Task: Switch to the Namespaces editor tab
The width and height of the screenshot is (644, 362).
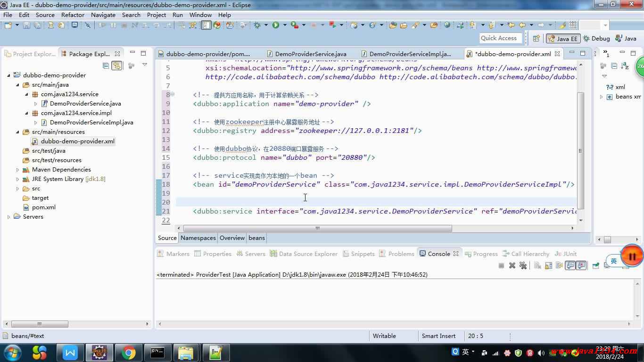Action: (198, 238)
